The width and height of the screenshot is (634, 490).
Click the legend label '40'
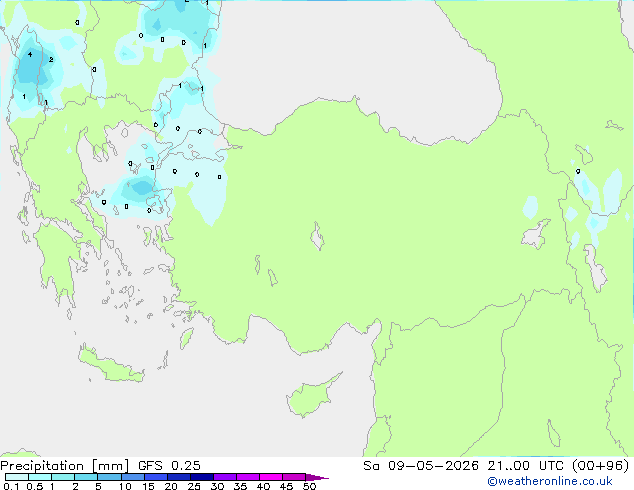pyautogui.click(x=263, y=486)
